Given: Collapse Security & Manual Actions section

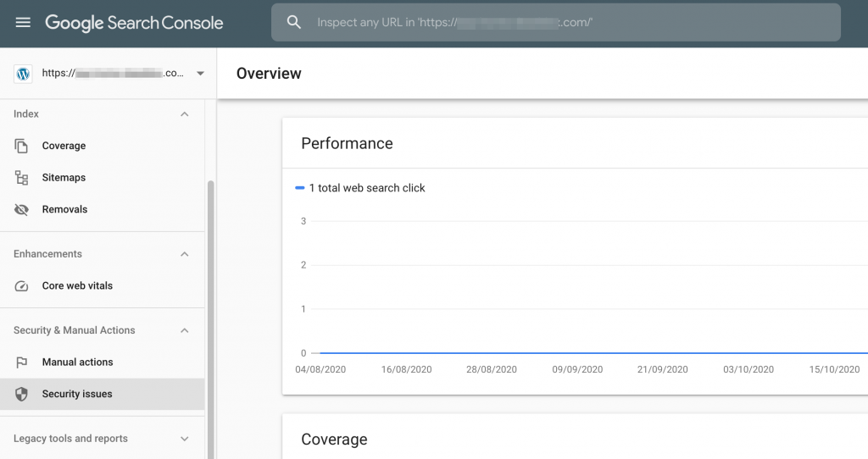Looking at the screenshot, I should click(185, 330).
